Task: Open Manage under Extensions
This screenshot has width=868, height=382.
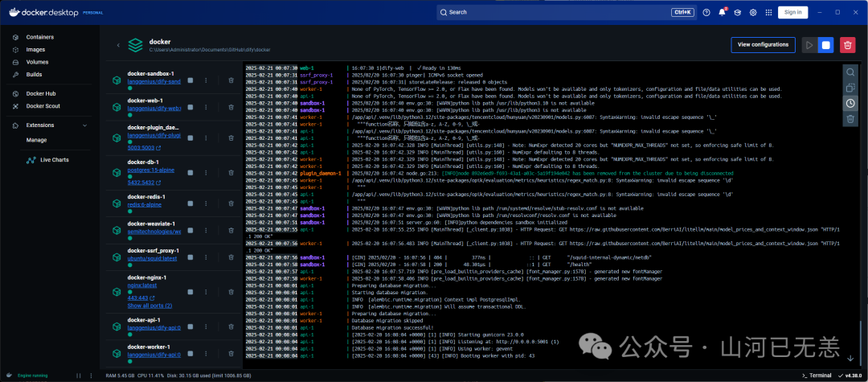Action: coord(36,140)
